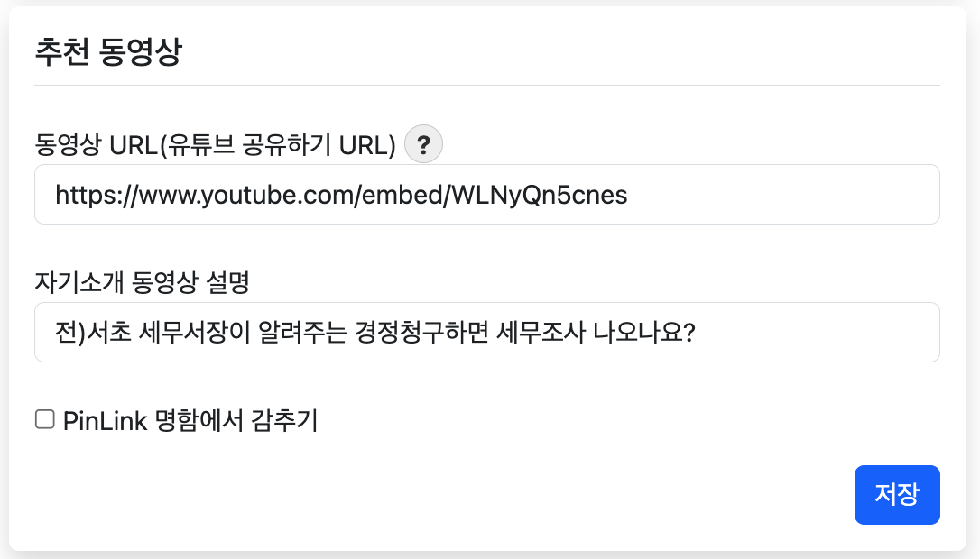
Task: Show the YouTube share URL help tooltip
Action: 423,144
